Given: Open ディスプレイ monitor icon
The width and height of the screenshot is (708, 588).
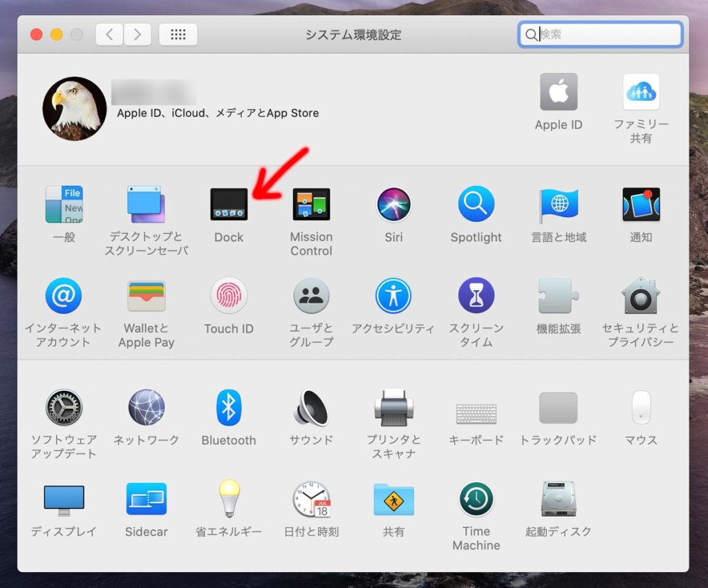Looking at the screenshot, I should pyautogui.click(x=64, y=500).
